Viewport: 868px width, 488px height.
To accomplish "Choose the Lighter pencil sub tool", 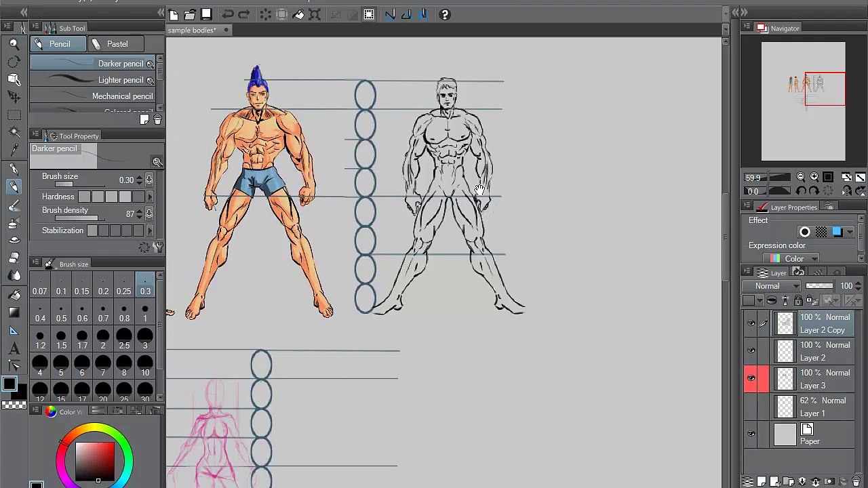I will [x=92, y=80].
